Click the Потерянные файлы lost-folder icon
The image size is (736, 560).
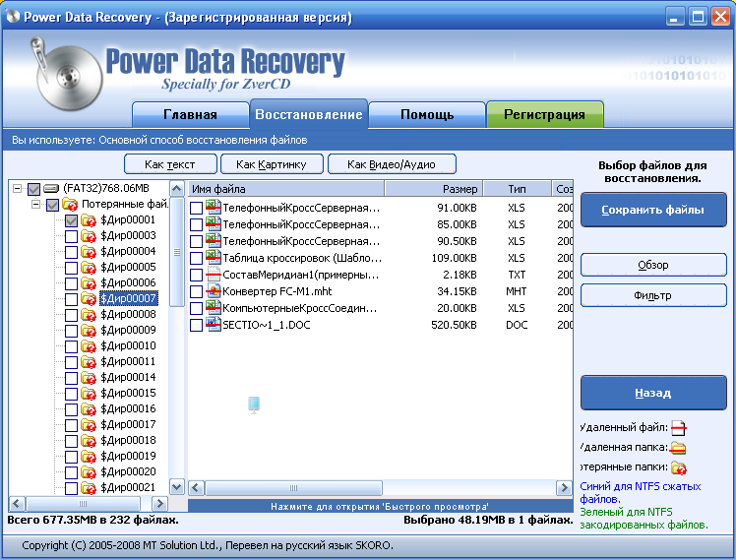(70, 205)
